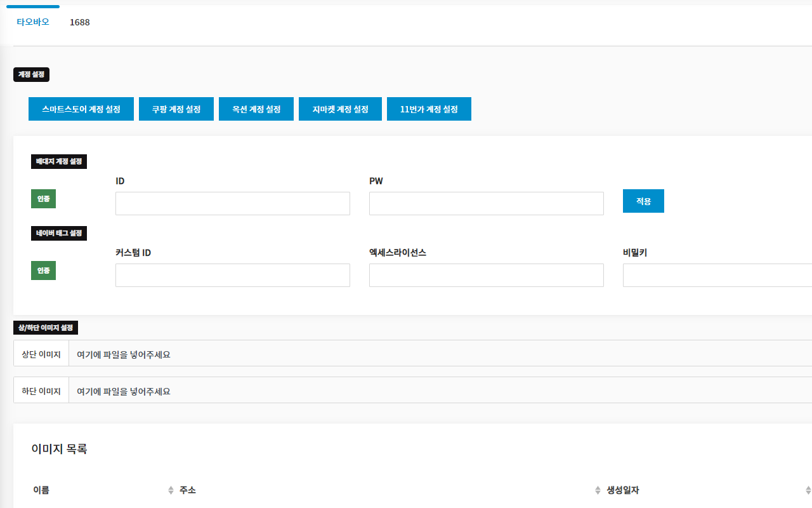Click the 커스텀 ID input field
The image size is (812, 508).
pos(232,275)
